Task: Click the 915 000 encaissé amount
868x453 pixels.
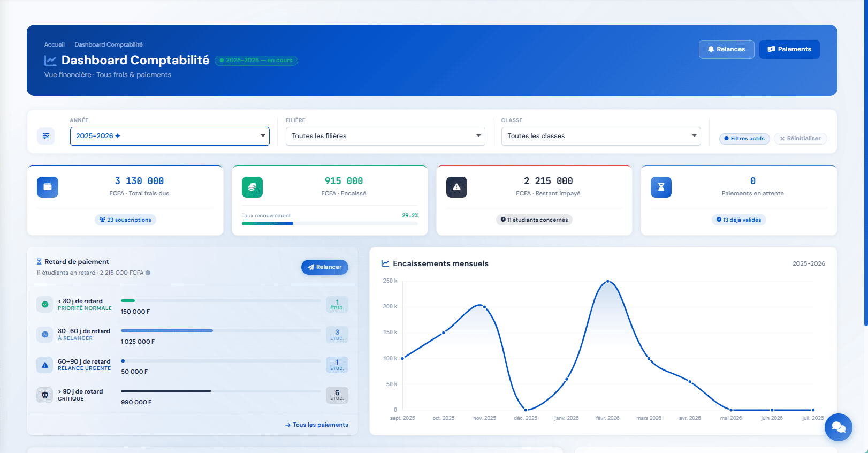Action: (x=344, y=181)
